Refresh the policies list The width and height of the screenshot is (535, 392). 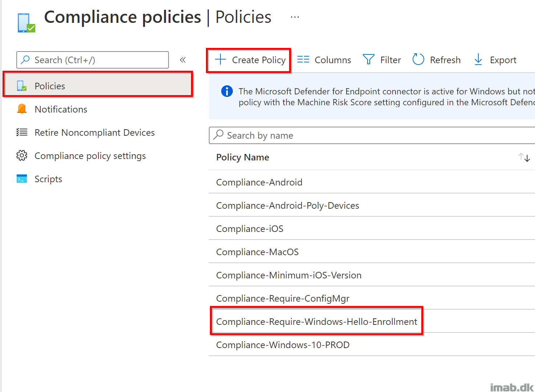click(437, 60)
